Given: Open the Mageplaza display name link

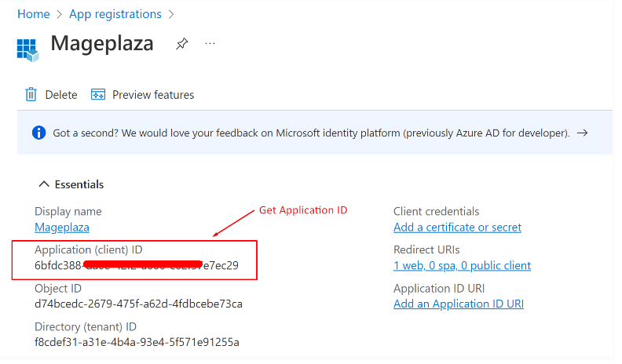Looking at the screenshot, I should tap(62, 227).
